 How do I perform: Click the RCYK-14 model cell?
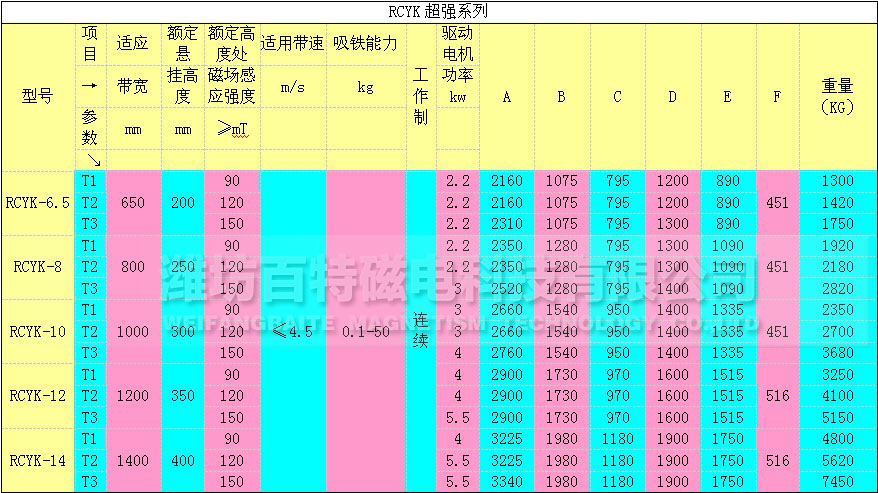pyautogui.click(x=37, y=460)
